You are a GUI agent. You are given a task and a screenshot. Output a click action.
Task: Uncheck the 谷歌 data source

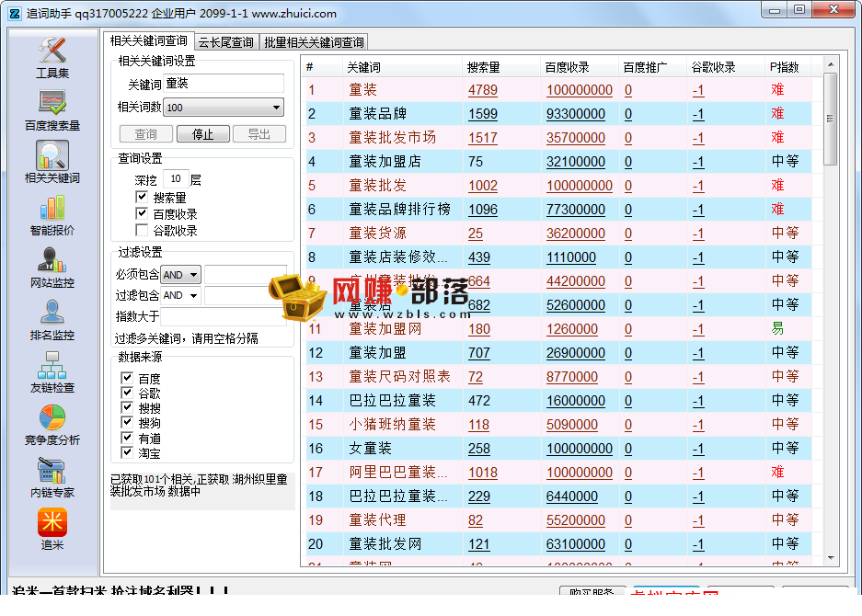tap(127, 393)
